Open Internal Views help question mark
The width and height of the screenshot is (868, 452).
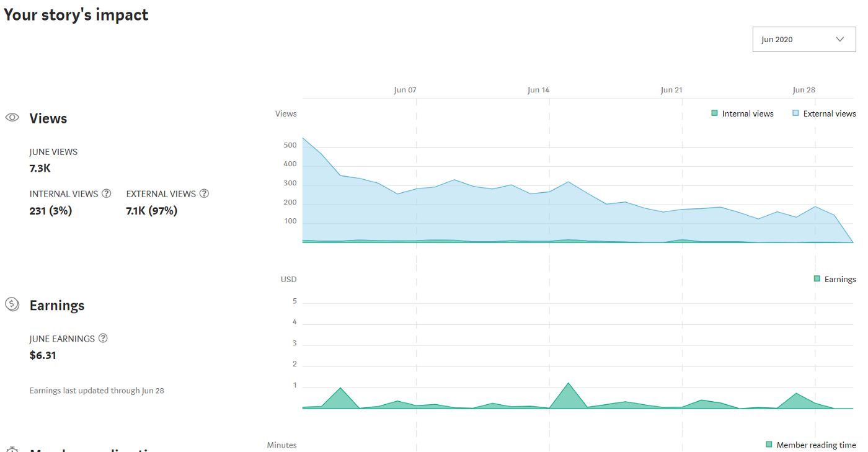tap(107, 193)
